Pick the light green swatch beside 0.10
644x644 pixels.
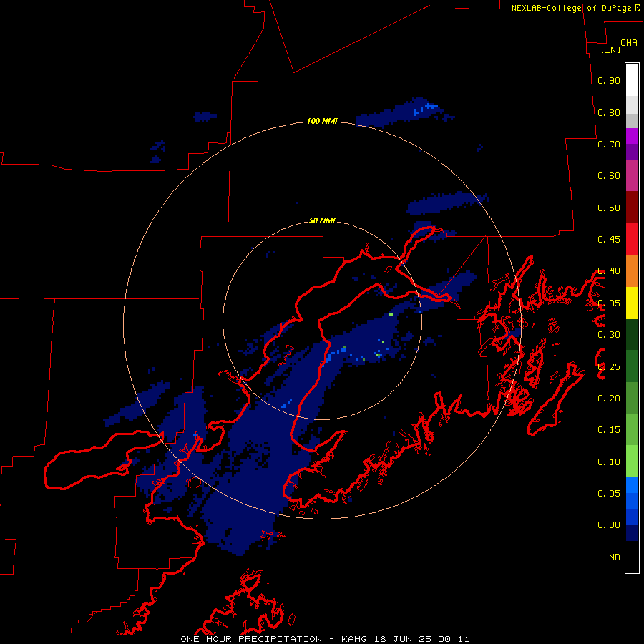(x=632, y=462)
